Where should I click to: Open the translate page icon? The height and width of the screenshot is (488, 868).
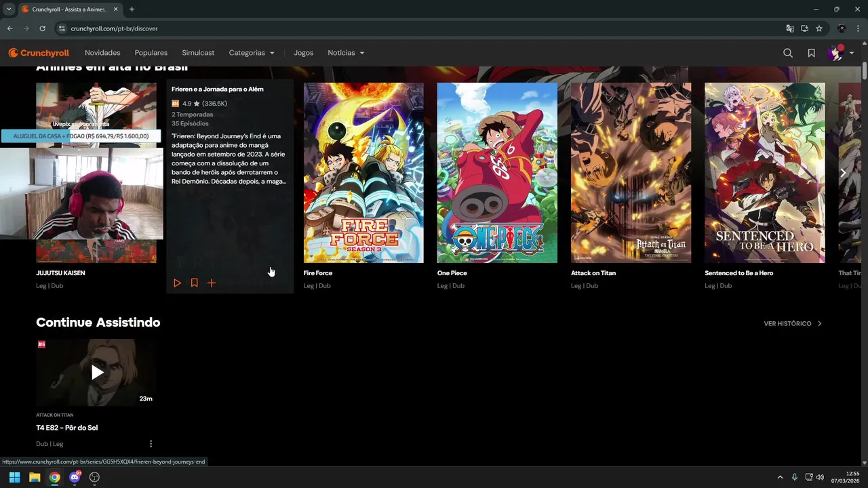(790, 28)
